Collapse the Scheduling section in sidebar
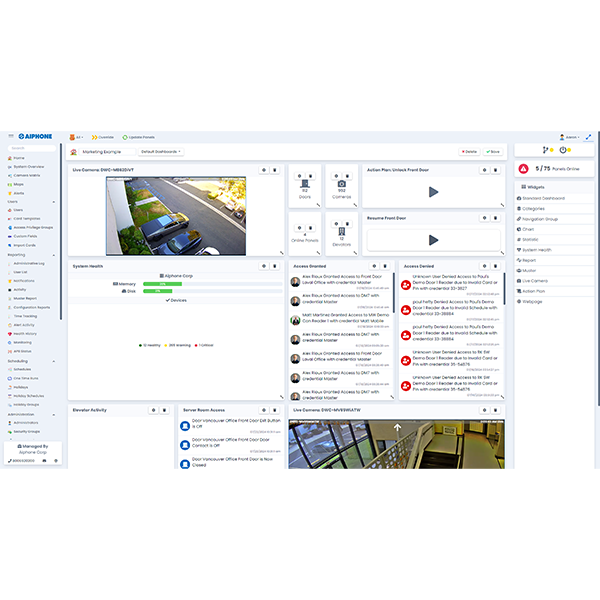This screenshot has width=600, height=600. point(54,361)
